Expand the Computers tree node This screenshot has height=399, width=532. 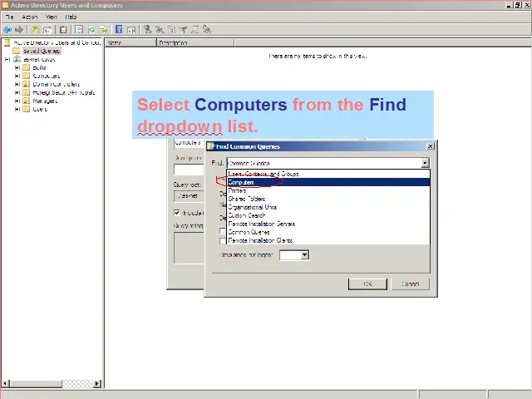tap(17, 76)
